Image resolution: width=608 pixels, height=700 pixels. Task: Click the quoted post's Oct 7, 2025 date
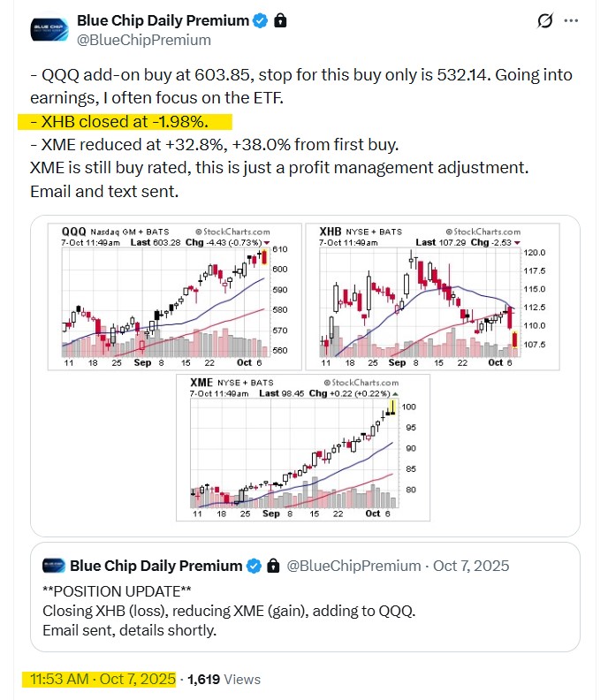[x=472, y=566]
